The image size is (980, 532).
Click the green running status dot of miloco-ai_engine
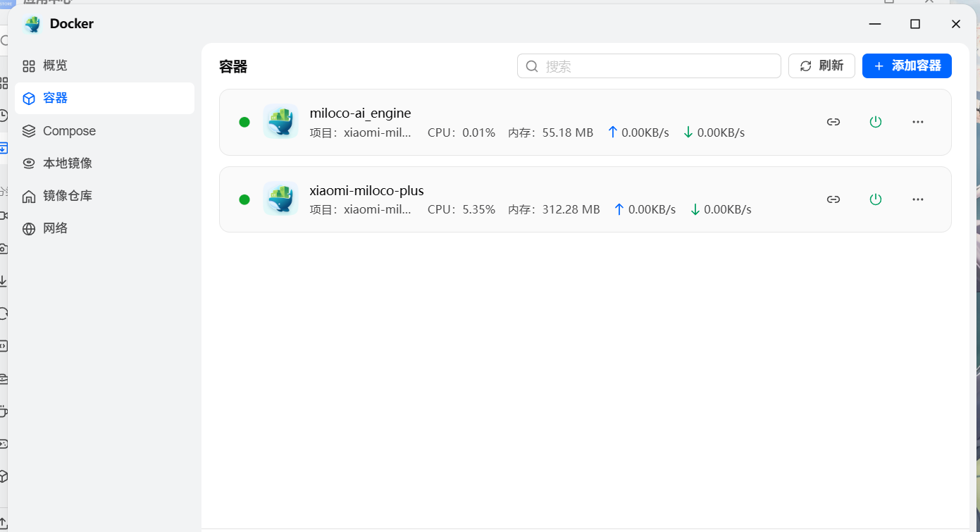[244, 121]
